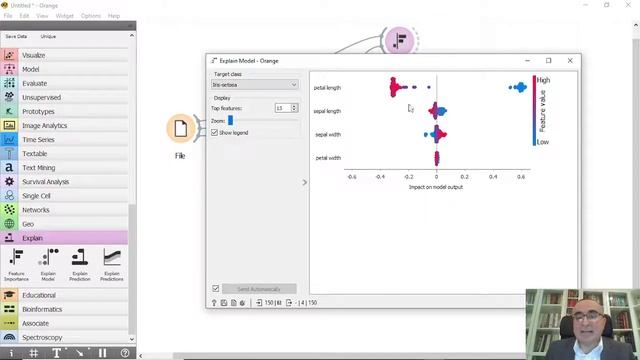Select the text annotation tool
The image size is (640, 360).
[57, 353]
